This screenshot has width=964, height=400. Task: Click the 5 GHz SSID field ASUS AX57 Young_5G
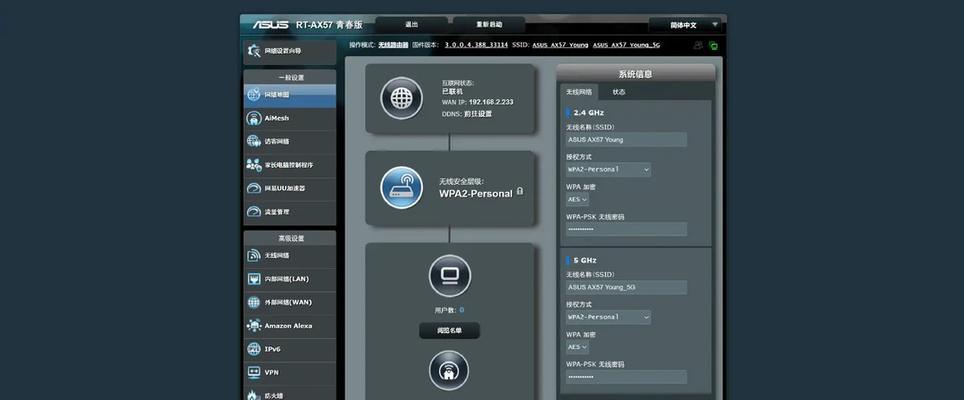(626, 287)
